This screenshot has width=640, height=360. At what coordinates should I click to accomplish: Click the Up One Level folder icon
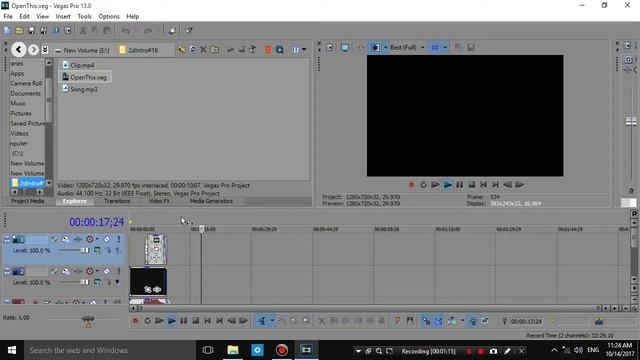[181, 50]
